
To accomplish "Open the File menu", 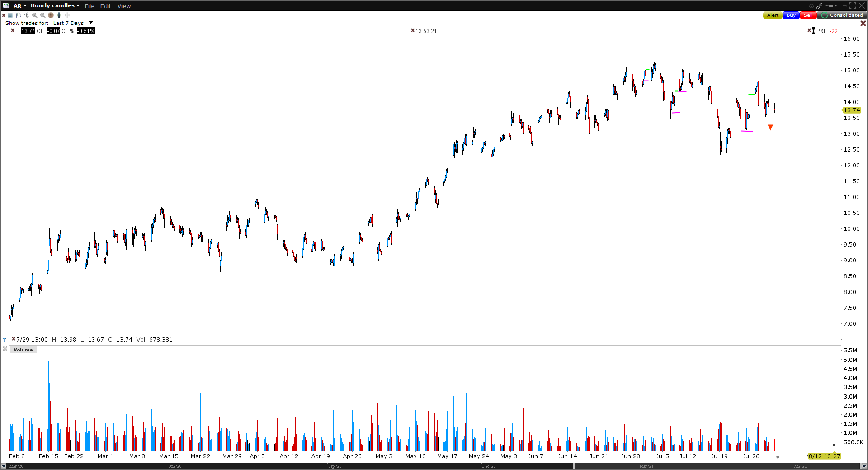I will pos(90,6).
